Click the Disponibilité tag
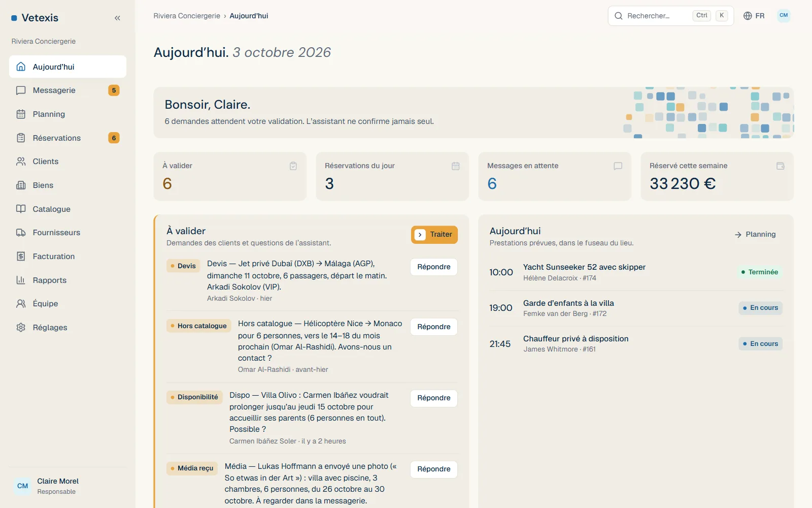The height and width of the screenshot is (508, 812). (x=194, y=397)
